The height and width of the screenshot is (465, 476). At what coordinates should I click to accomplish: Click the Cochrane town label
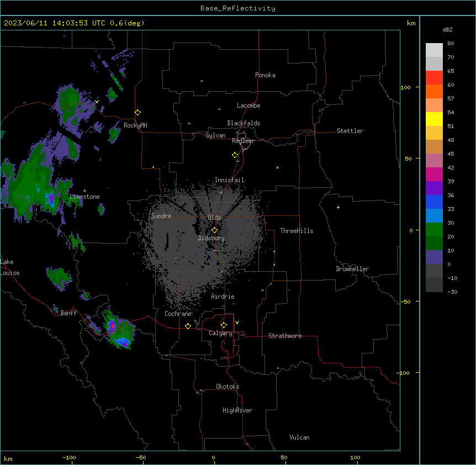point(178,314)
